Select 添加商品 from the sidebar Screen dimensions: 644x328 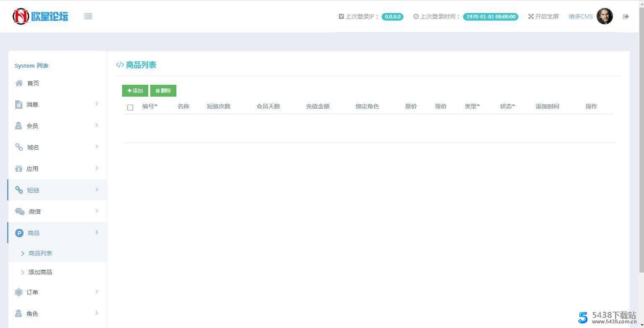click(40, 272)
